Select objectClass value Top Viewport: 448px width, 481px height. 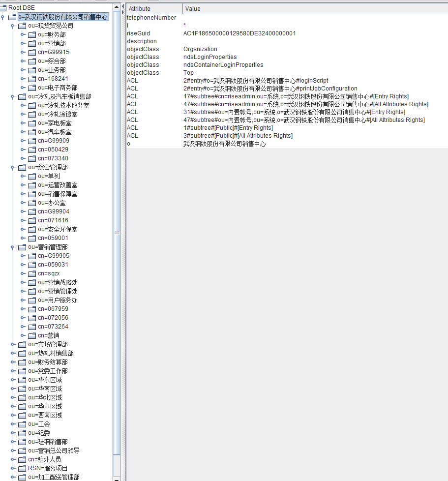click(x=188, y=73)
